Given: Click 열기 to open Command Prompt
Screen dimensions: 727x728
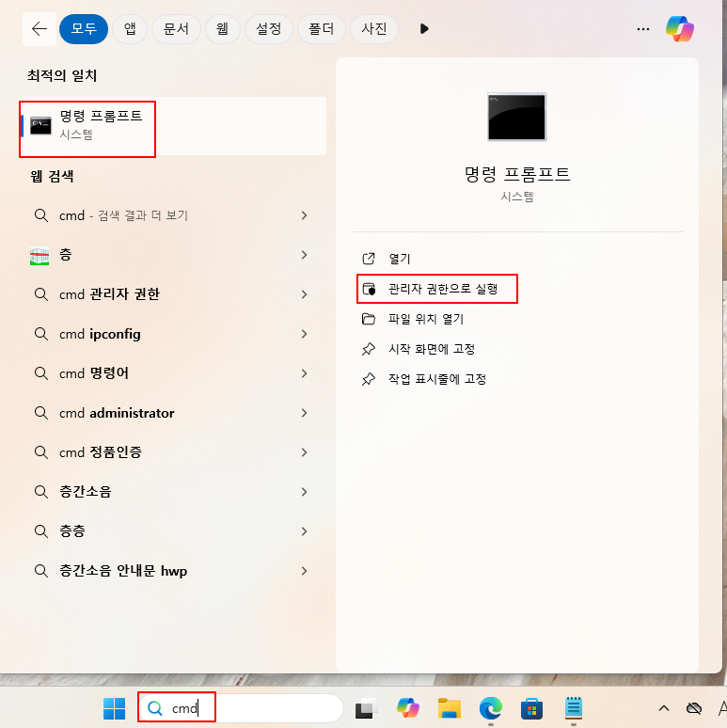Looking at the screenshot, I should coord(400,259).
